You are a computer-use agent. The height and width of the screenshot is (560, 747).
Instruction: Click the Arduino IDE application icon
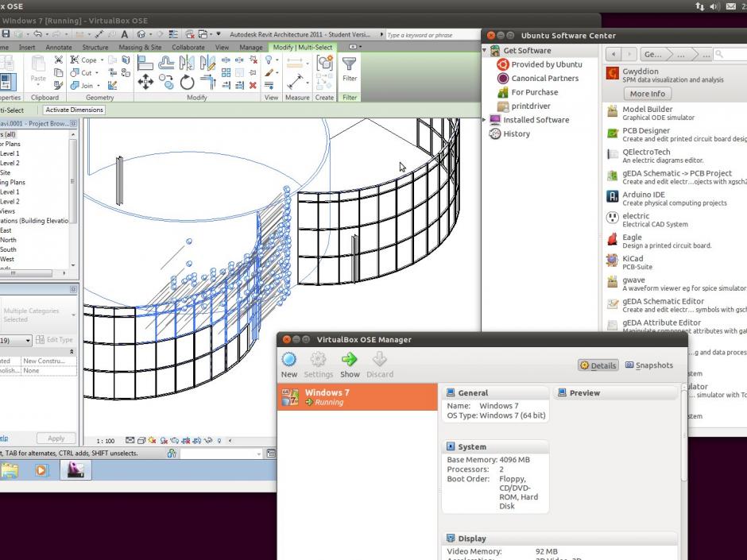point(613,196)
